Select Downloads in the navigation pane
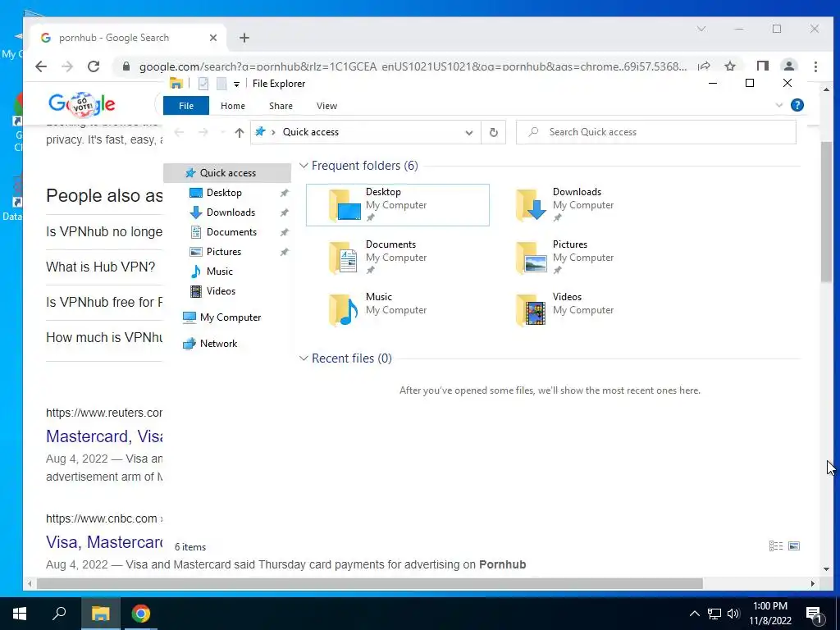This screenshot has width=840, height=630. 231,212
